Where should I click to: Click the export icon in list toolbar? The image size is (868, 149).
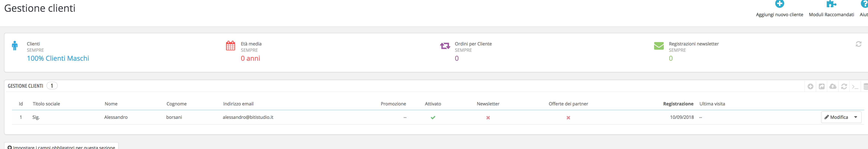coord(822,86)
